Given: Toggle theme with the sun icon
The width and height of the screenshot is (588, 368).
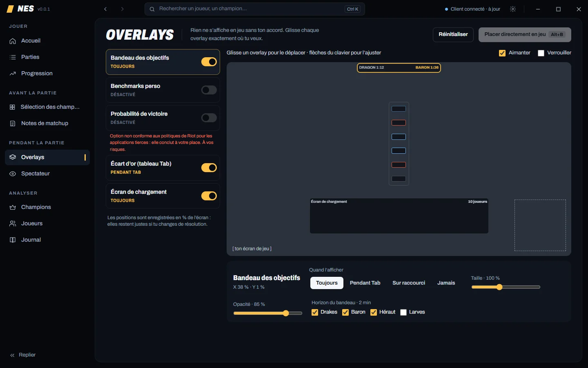Looking at the screenshot, I should click(513, 9).
